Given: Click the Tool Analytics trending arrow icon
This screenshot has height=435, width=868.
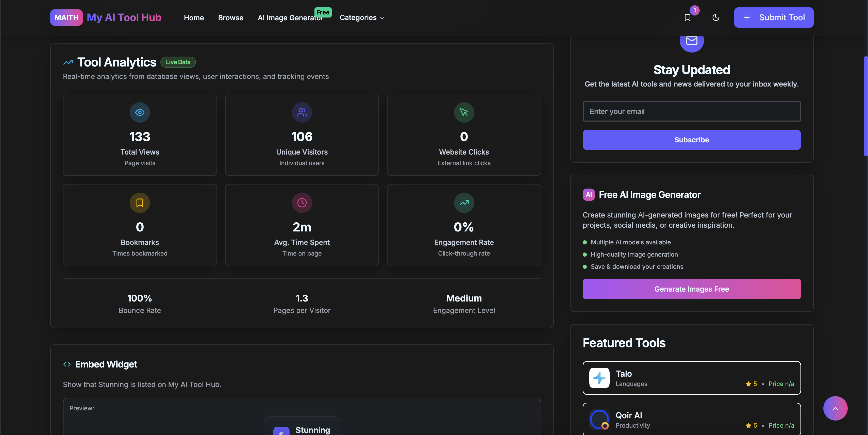Looking at the screenshot, I should [x=68, y=62].
